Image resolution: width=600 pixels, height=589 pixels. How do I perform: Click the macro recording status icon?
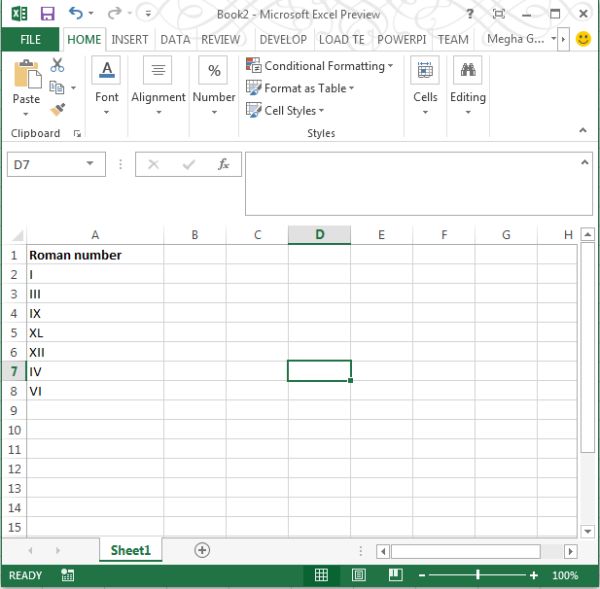tap(67, 575)
